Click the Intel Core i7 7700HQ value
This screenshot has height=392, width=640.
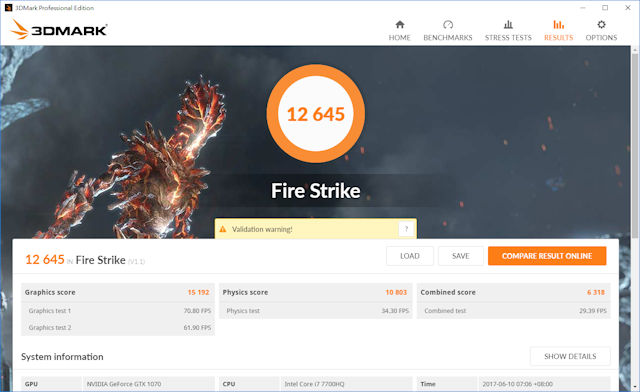click(x=314, y=384)
